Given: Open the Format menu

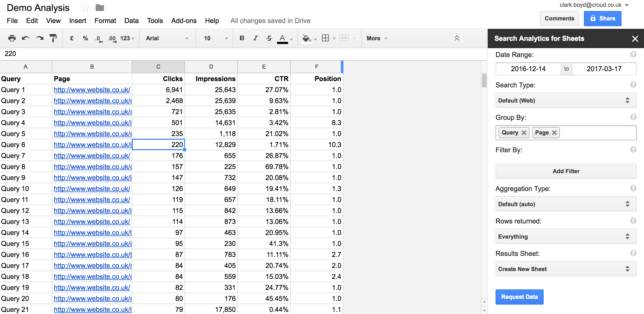Looking at the screenshot, I should pos(105,21).
